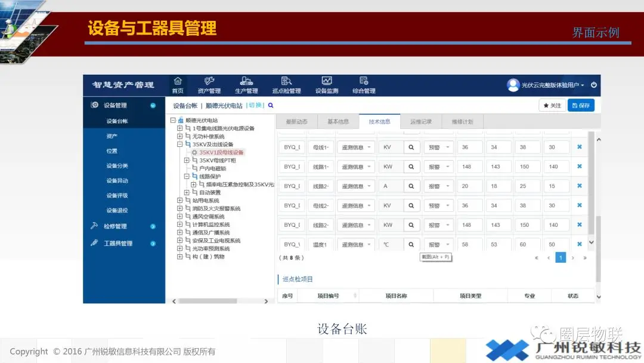Open 光伏云完整版体验用户 account dropdown
Screen dimensions: 644x363
click(552, 85)
